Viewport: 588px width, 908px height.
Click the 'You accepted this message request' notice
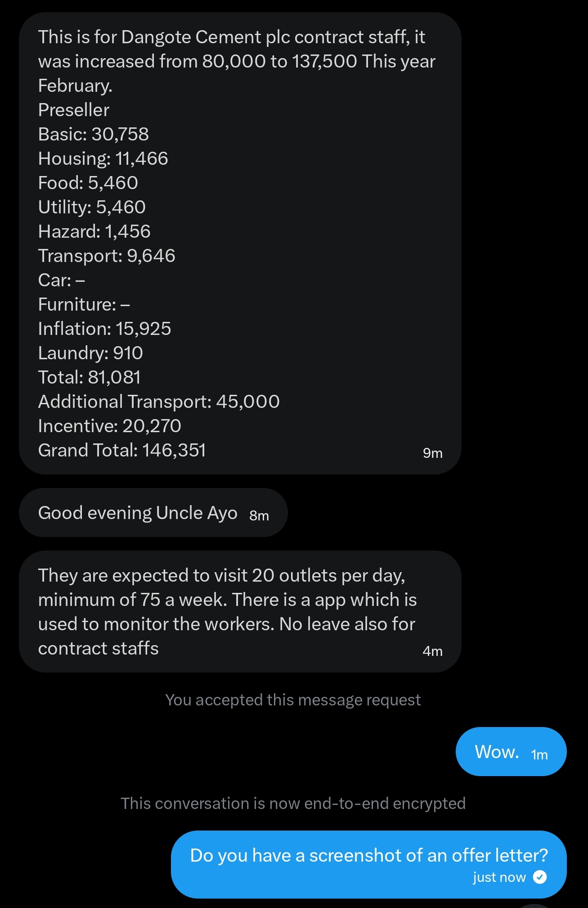pos(293,700)
